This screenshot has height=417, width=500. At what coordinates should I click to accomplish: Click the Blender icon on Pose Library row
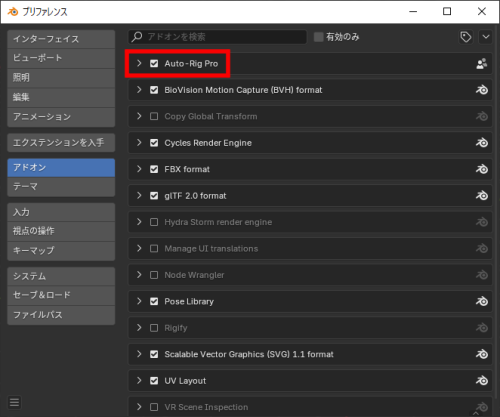[x=482, y=301]
